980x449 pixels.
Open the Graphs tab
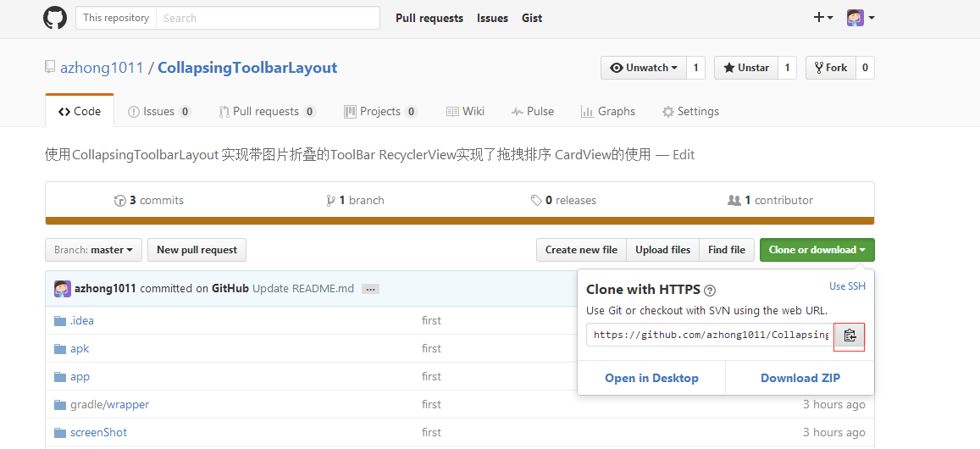[x=607, y=111]
